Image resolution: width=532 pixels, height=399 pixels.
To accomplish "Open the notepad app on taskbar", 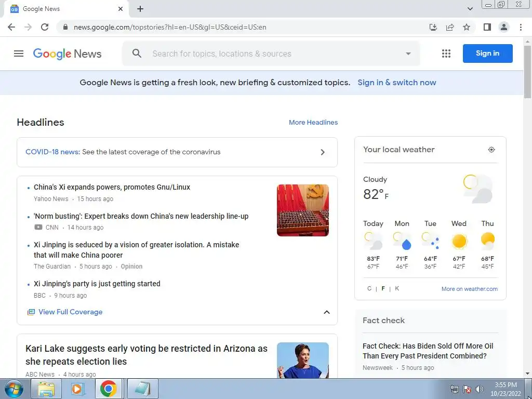I will tap(143, 389).
